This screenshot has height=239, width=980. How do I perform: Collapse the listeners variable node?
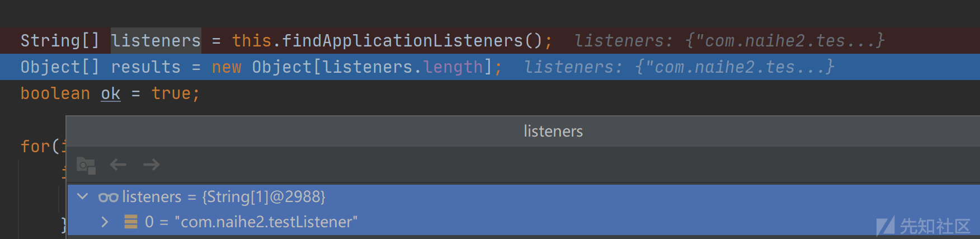pyautogui.click(x=83, y=196)
